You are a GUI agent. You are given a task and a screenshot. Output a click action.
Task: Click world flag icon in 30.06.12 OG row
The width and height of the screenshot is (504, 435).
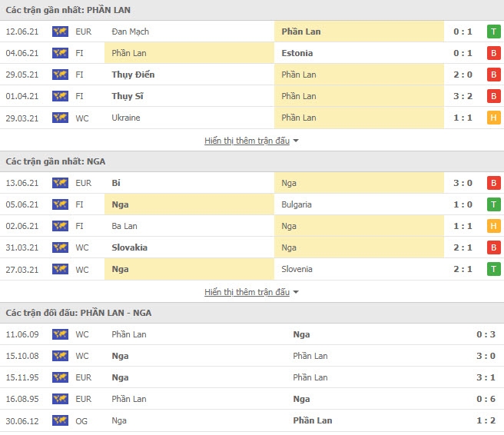[60, 420]
